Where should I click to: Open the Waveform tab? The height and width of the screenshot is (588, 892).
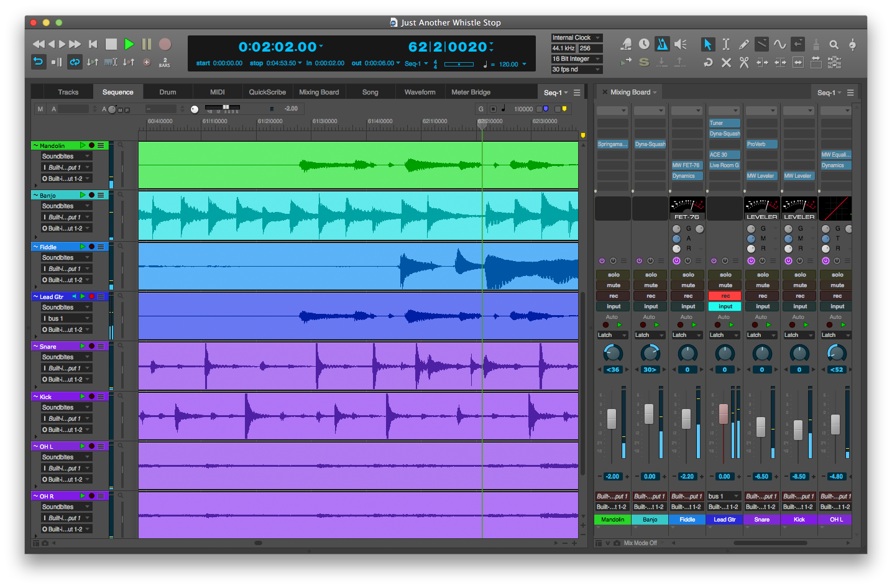click(420, 92)
